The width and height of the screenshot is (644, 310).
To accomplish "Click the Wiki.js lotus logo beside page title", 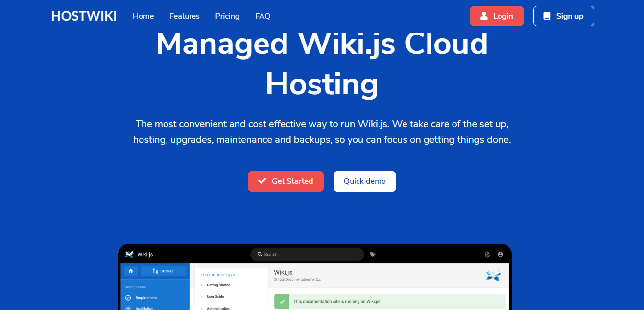I will tap(493, 275).
